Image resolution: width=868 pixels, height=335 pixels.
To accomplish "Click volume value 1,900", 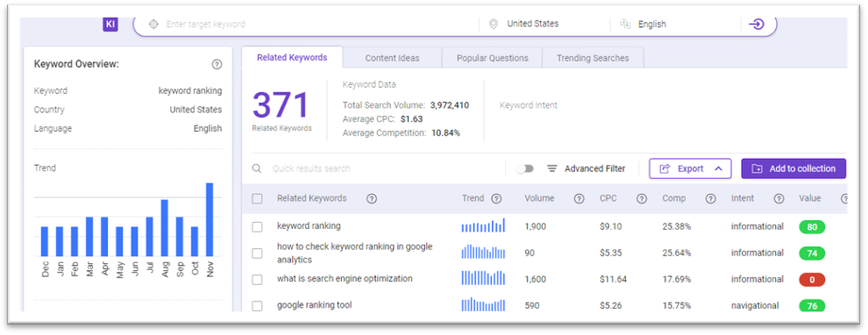I will 536,226.
